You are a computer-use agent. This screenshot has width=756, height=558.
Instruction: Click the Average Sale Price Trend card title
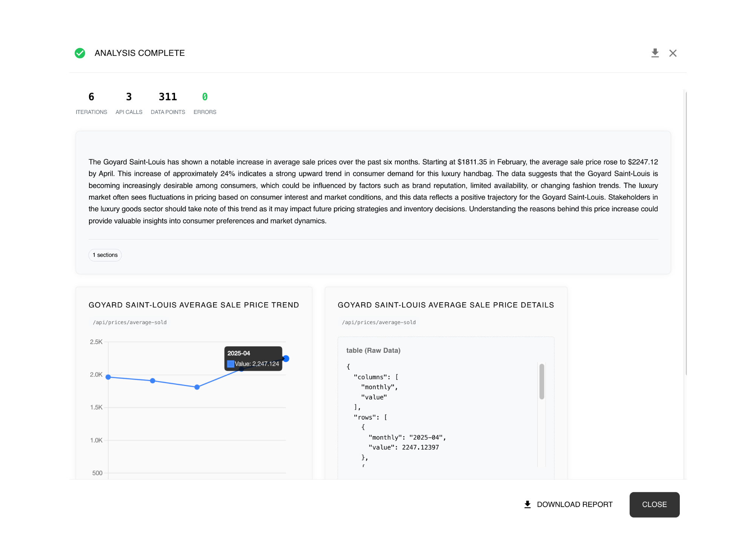point(194,305)
